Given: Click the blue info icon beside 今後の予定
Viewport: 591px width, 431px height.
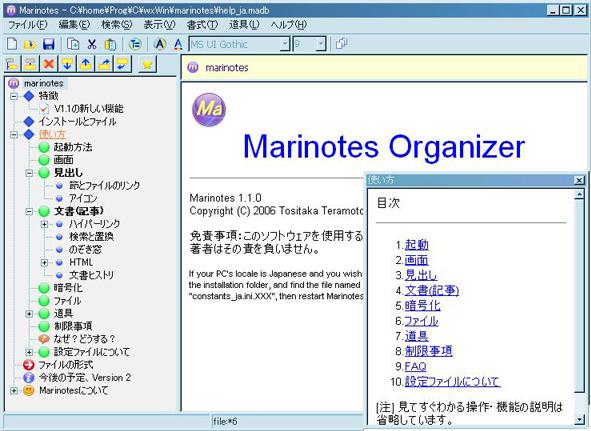Looking at the screenshot, I should pyautogui.click(x=29, y=378).
